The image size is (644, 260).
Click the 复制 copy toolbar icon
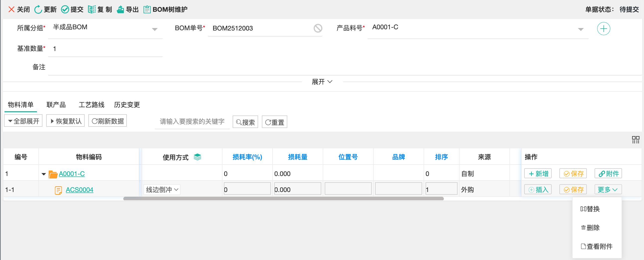point(92,9)
